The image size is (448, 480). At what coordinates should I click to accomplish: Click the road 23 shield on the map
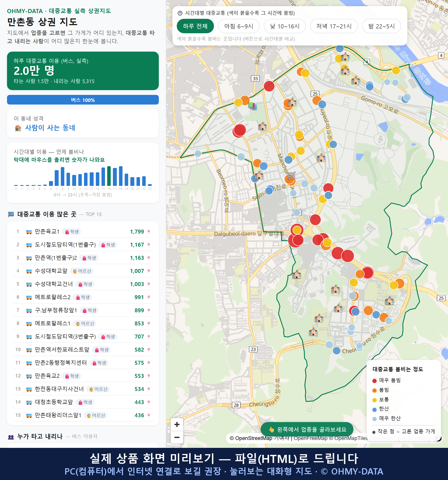pos(253,349)
